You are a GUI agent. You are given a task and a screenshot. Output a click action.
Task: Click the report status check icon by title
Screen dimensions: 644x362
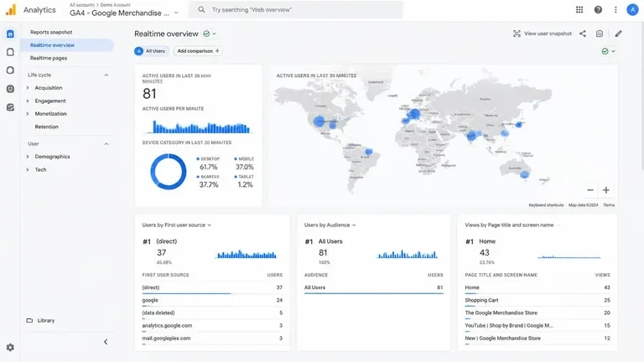206,34
